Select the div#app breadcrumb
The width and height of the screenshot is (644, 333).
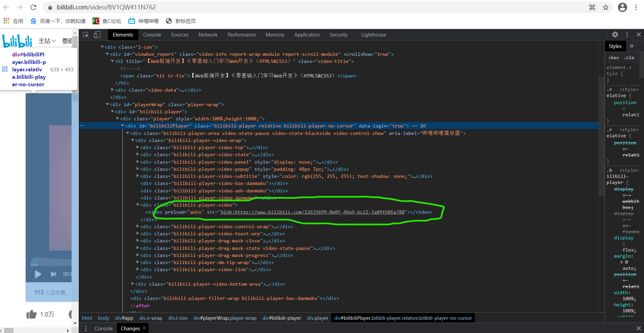click(124, 318)
